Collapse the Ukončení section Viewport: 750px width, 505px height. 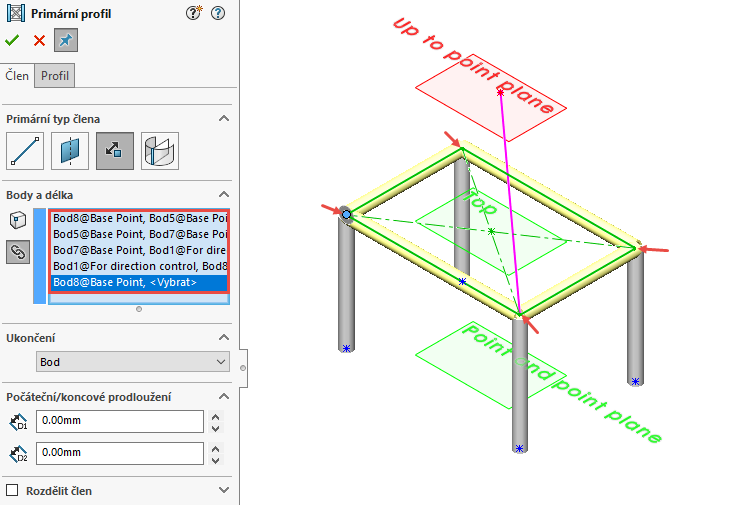pyautogui.click(x=224, y=338)
